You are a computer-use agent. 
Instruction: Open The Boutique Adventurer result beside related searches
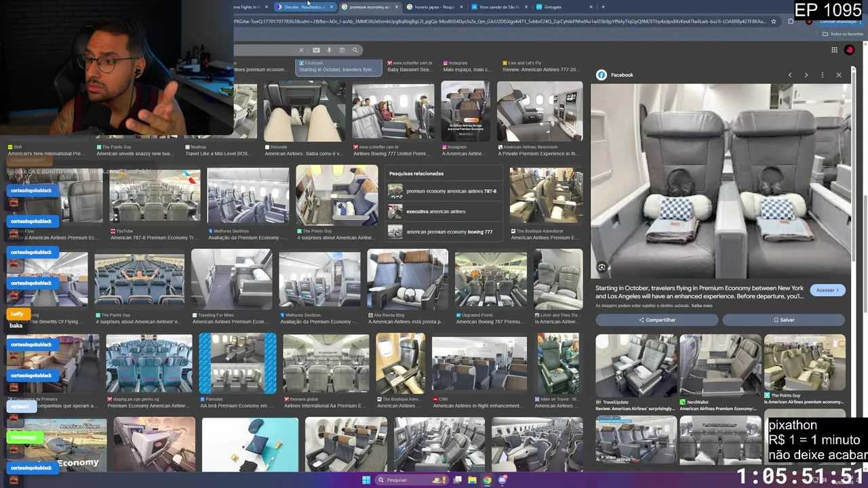pos(546,196)
